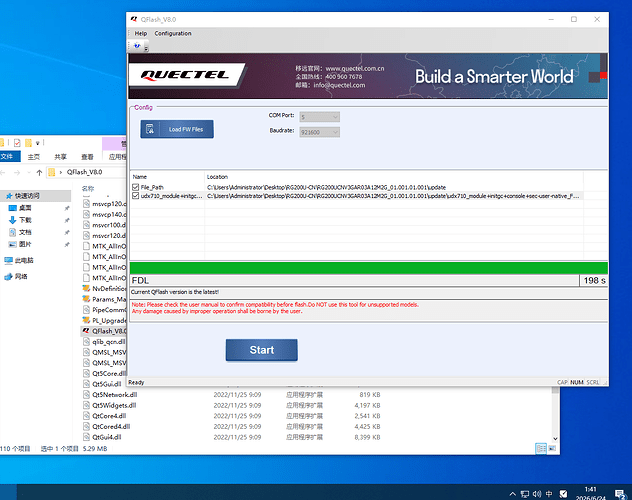Toggle the File_Path checkbox

point(135,187)
